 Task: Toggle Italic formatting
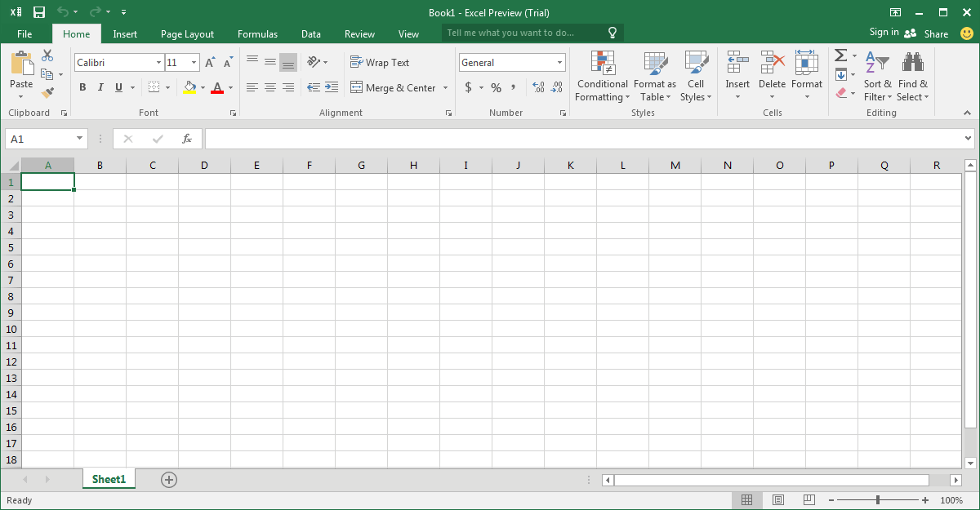100,87
